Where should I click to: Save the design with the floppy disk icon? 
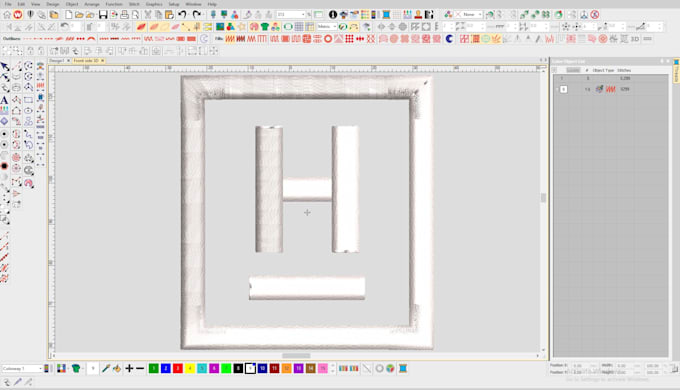coord(103,15)
